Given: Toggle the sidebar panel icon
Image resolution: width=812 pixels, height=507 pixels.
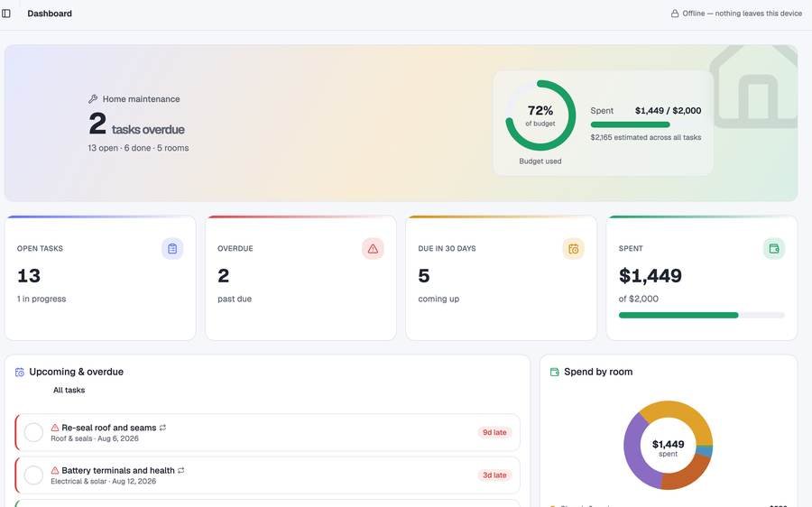Looking at the screenshot, I should [6, 14].
